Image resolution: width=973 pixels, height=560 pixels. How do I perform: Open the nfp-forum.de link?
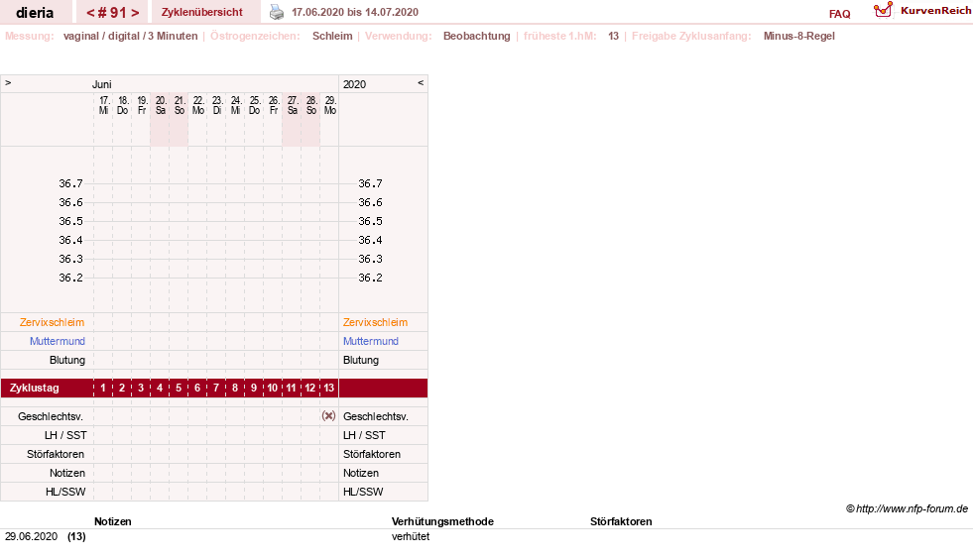907,508
